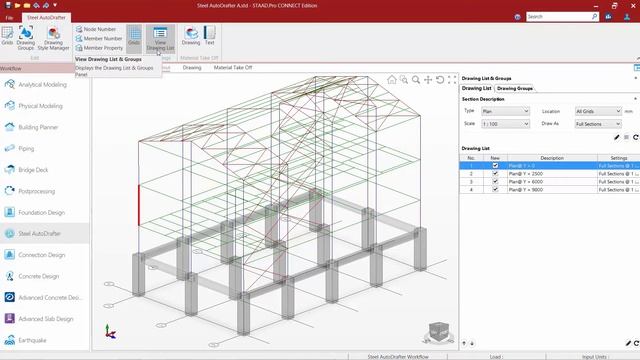Expand the quick access toolbar customize arrow
Viewport: 640px width, 360px height.
(55, 5)
